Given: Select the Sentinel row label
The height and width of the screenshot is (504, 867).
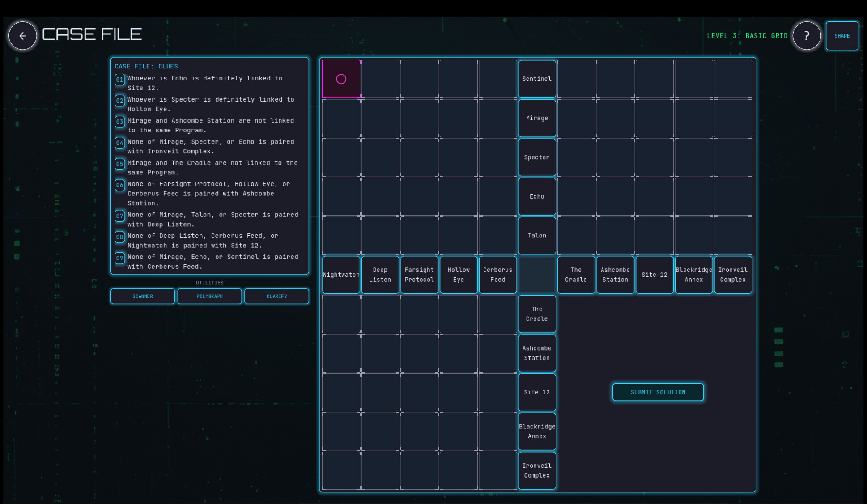Looking at the screenshot, I should click(537, 79).
